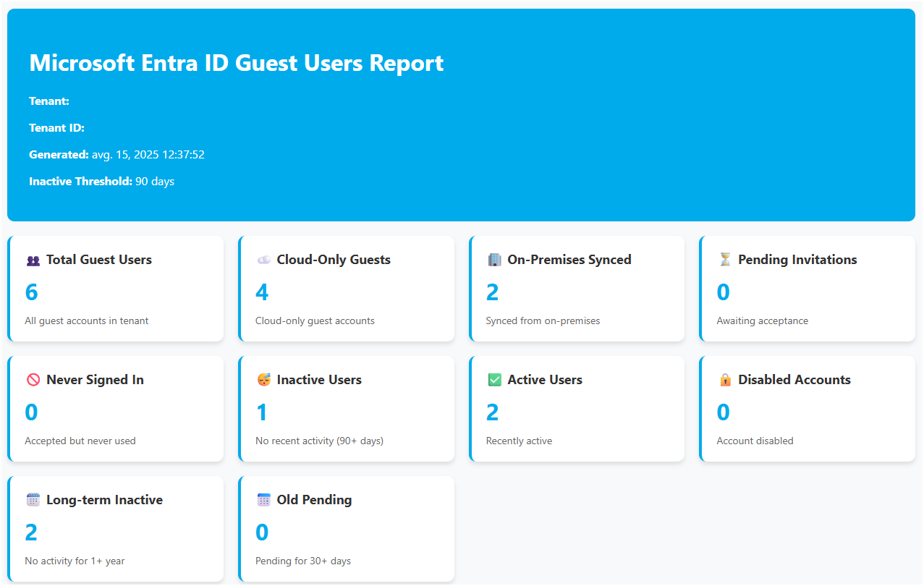Select the On-Premises Synced card title
This screenshot has width=924, height=586.
tap(569, 260)
